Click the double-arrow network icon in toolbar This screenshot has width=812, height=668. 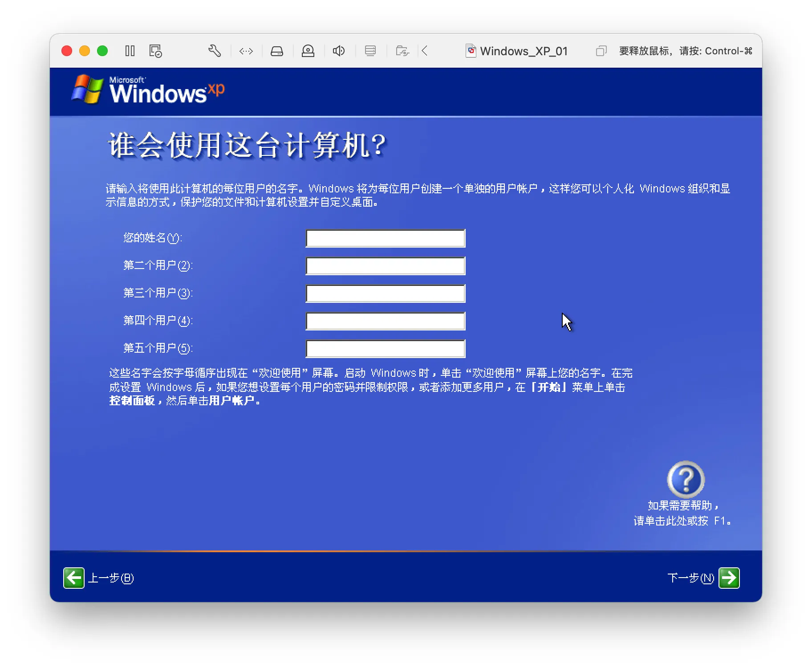point(246,51)
